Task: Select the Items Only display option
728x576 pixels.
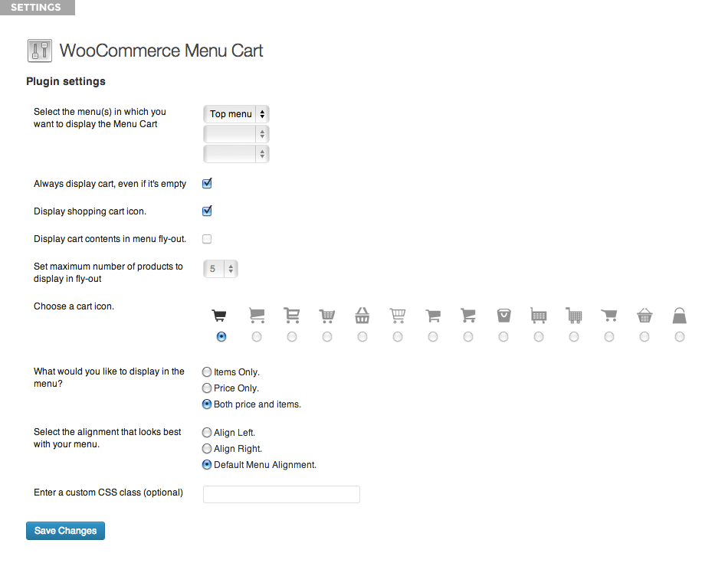Action: pos(207,371)
